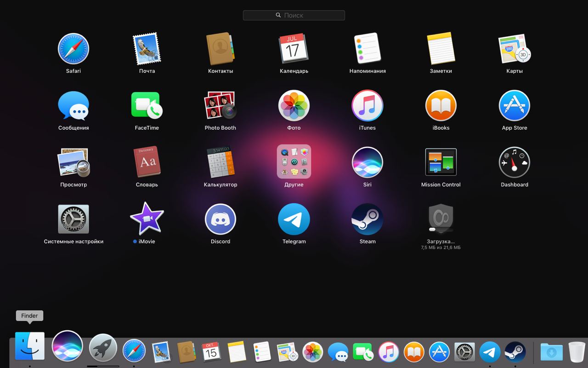Launch FaceTime from Launchpad

coord(147,105)
